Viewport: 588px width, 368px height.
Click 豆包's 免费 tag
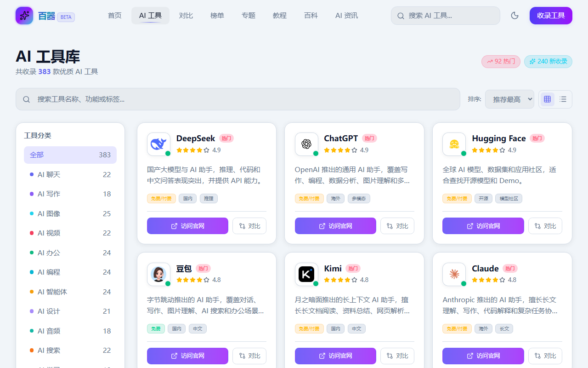pyautogui.click(x=156, y=329)
